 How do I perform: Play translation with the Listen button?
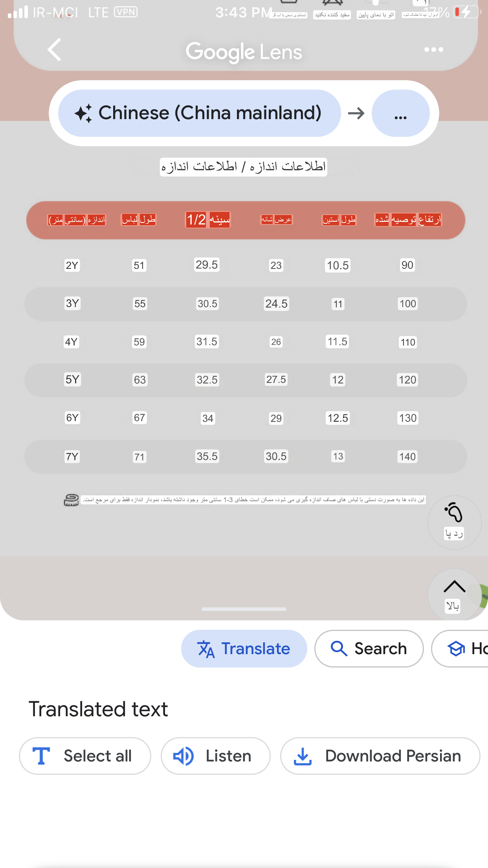(x=215, y=756)
